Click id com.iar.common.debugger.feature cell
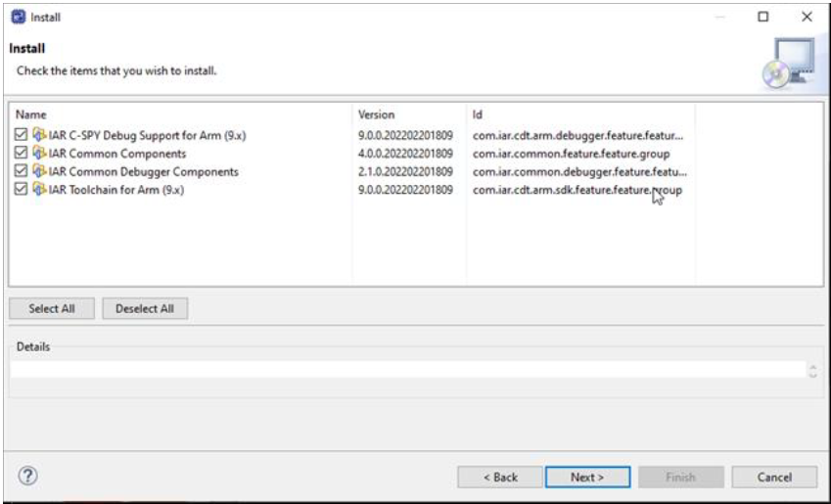Viewport: 831px width, 504px height. [579, 171]
